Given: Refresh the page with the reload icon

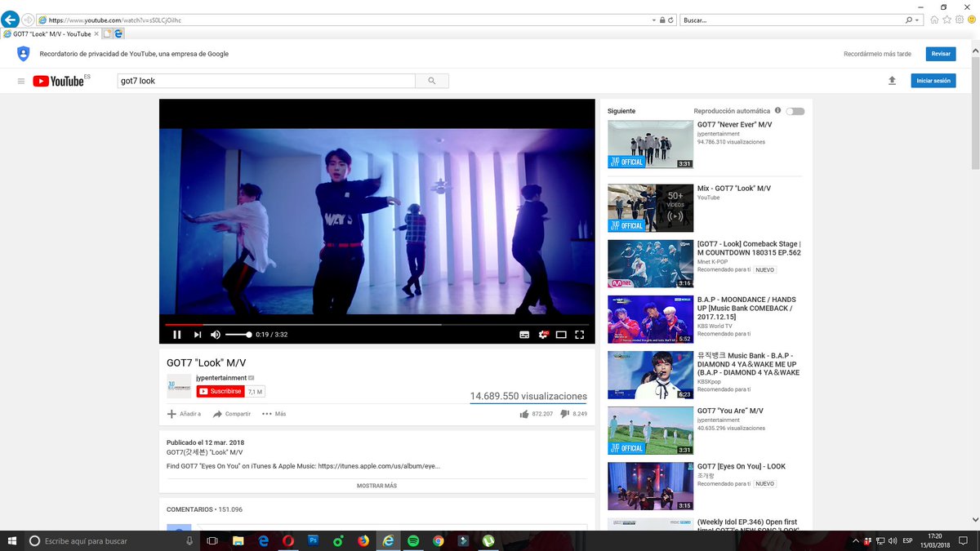Looking at the screenshot, I should [x=671, y=20].
